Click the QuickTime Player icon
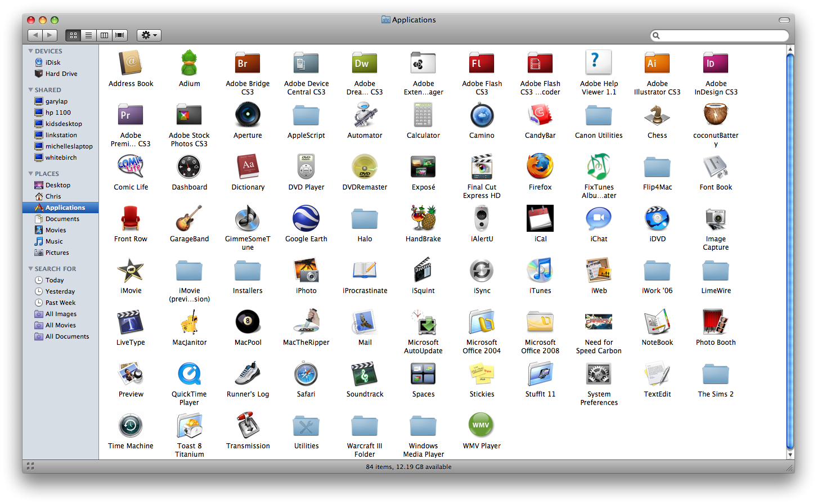817x504 pixels. click(189, 373)
